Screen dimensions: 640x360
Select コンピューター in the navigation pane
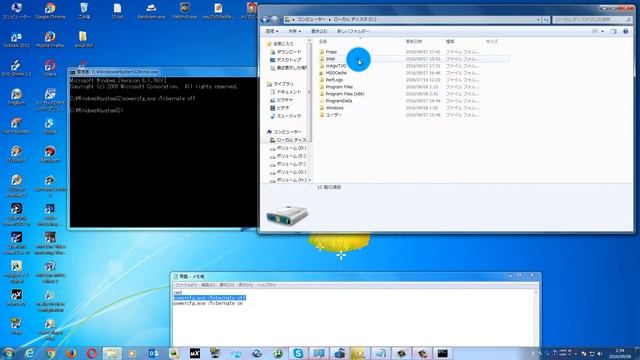point(287,132)
